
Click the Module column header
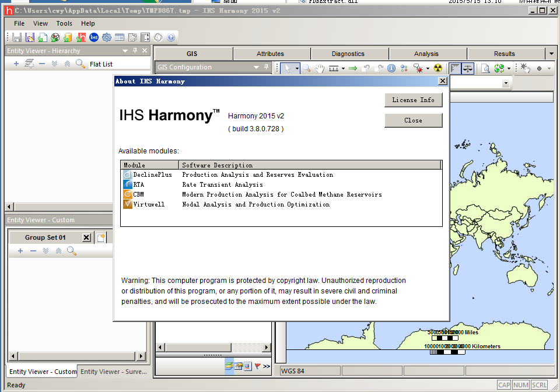pyautogui.click(x=150, y=165)
